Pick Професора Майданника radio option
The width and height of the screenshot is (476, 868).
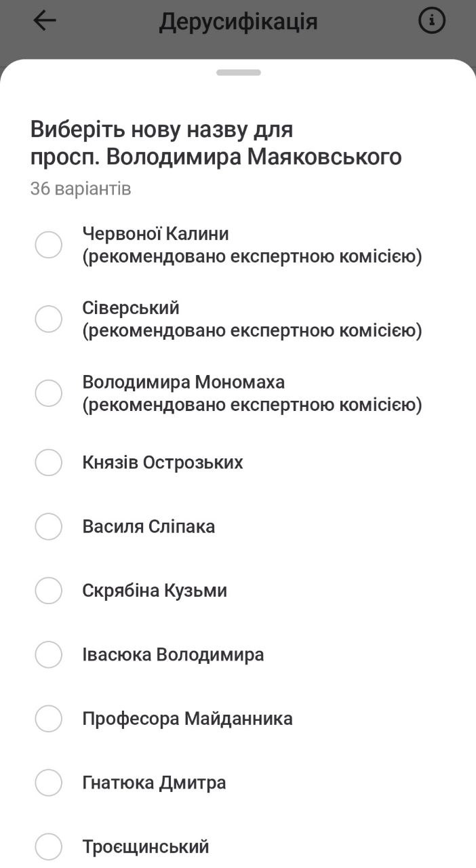pos(49,719)
